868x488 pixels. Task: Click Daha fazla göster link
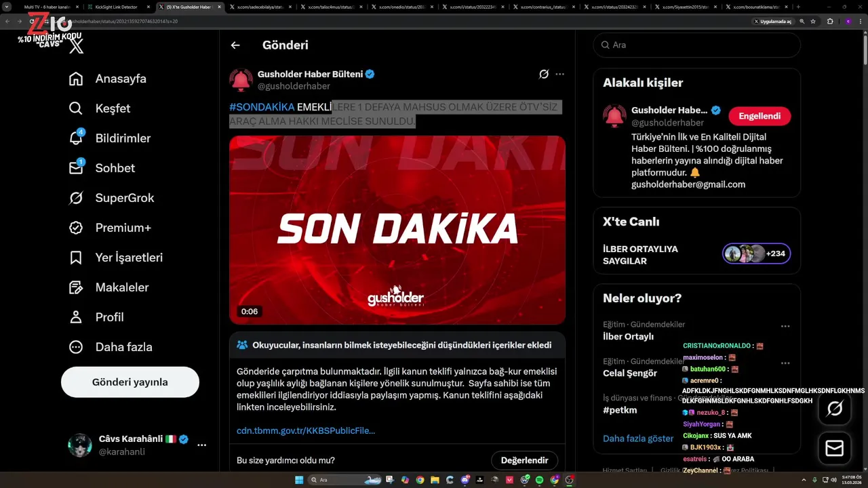tap(638, 439)
